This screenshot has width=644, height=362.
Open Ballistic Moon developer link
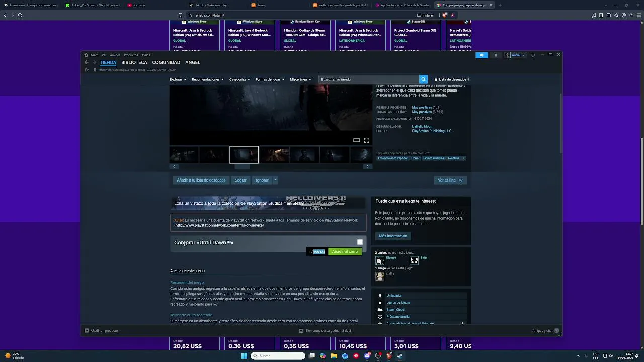tap(422, 127)
